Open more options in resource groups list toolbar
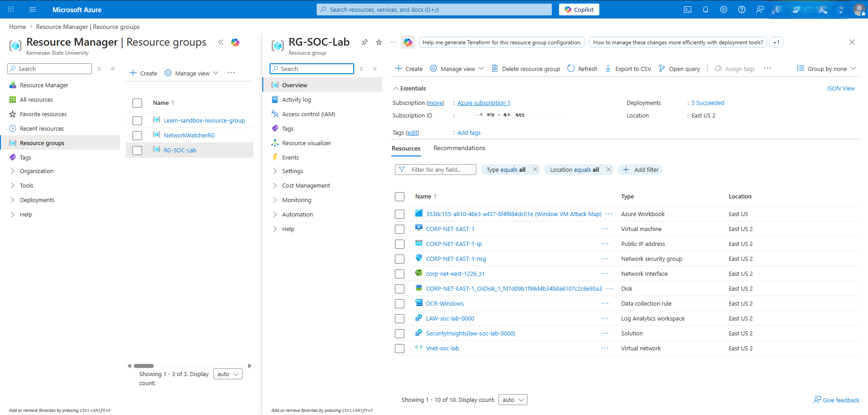 tap(231, 73)
